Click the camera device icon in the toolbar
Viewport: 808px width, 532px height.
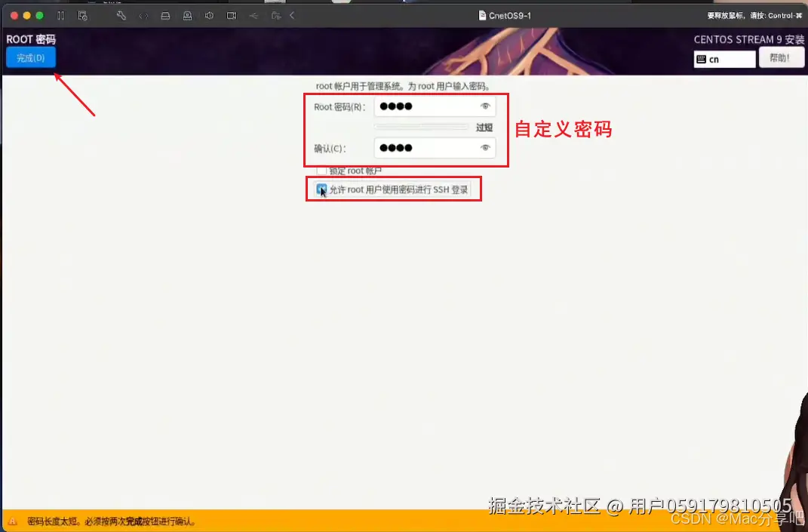tap(232, 15)
